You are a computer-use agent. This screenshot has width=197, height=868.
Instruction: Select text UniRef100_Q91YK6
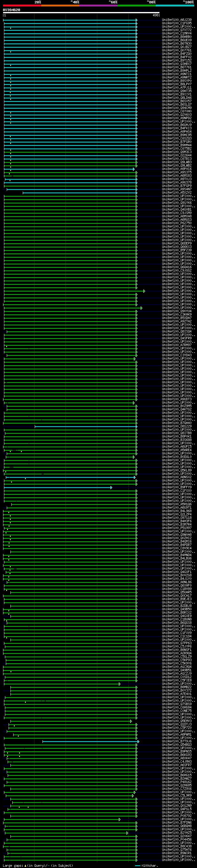[x=177, y=203]
